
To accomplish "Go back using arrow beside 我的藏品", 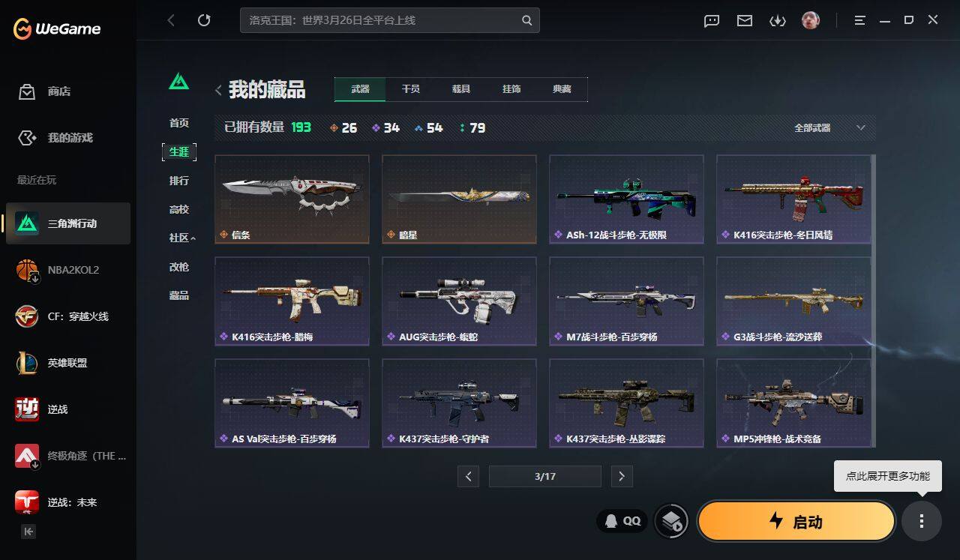I will point(218,91).
